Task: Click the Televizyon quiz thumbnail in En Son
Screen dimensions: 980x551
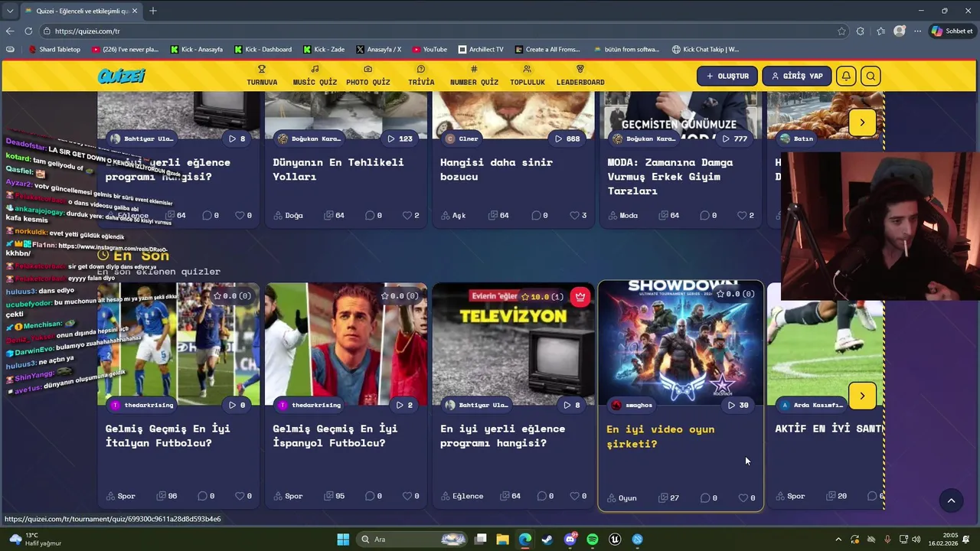Action: tap(513, 344)
